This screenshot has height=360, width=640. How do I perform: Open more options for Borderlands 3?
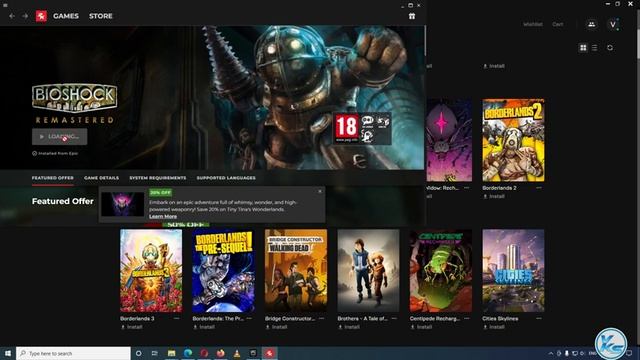[x=177, y=318]
